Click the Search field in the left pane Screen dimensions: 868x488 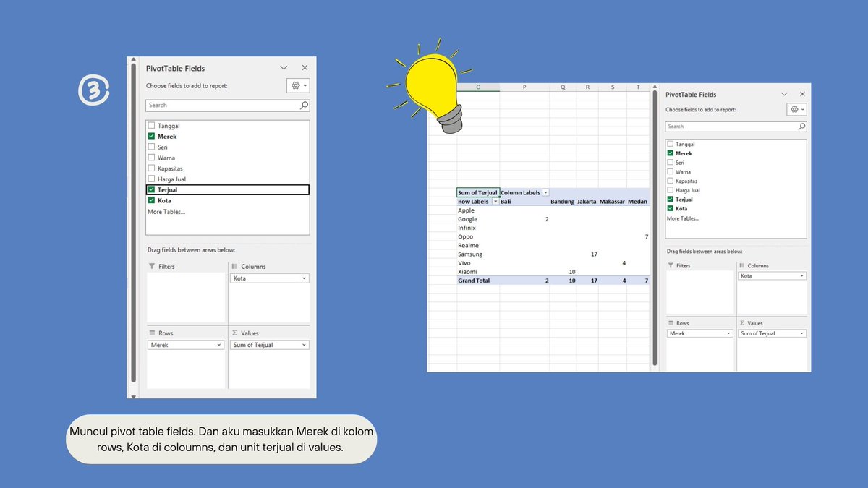click(229, 105)
